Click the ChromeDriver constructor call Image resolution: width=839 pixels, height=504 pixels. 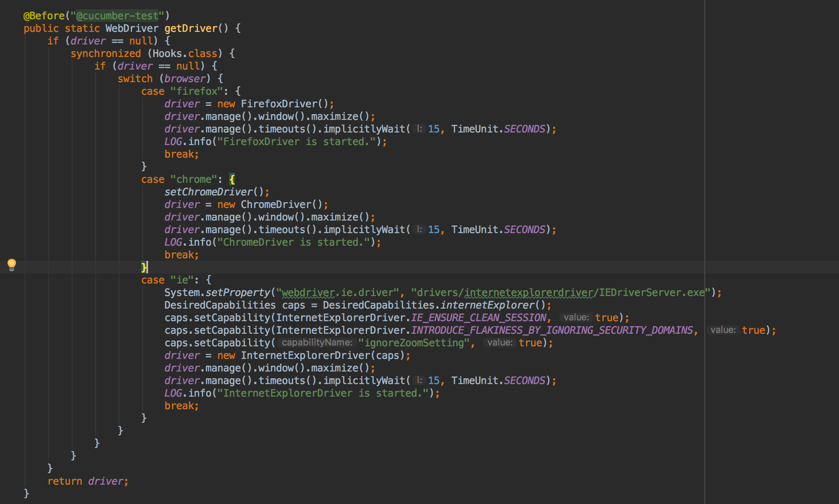click(276, 205)
